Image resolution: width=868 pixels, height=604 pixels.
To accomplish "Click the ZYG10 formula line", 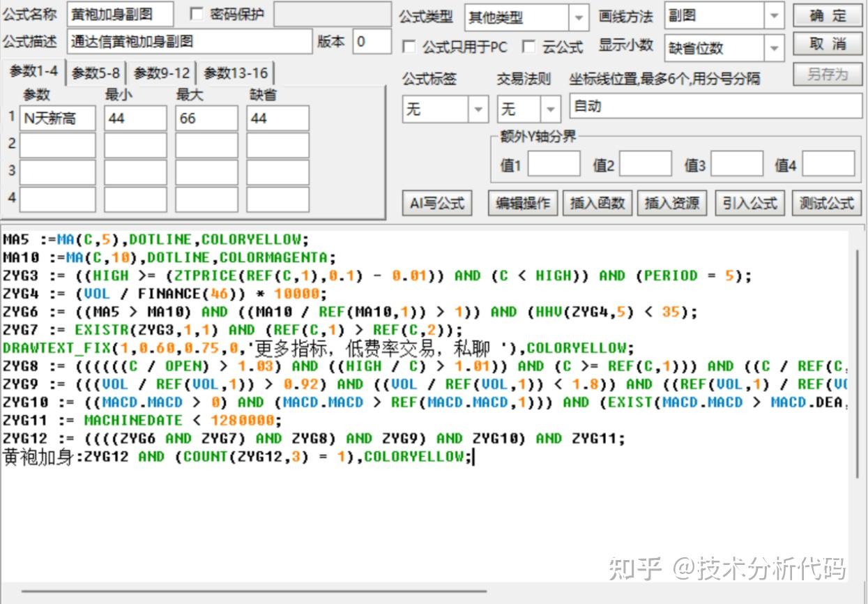I will coord(425,402).
